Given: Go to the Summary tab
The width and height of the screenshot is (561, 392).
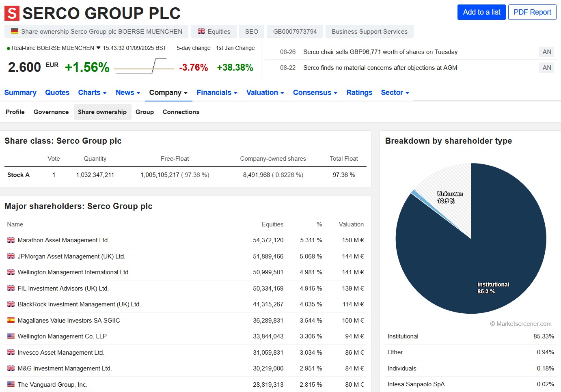Looking at the screenshot, I should tap(20, 93).
